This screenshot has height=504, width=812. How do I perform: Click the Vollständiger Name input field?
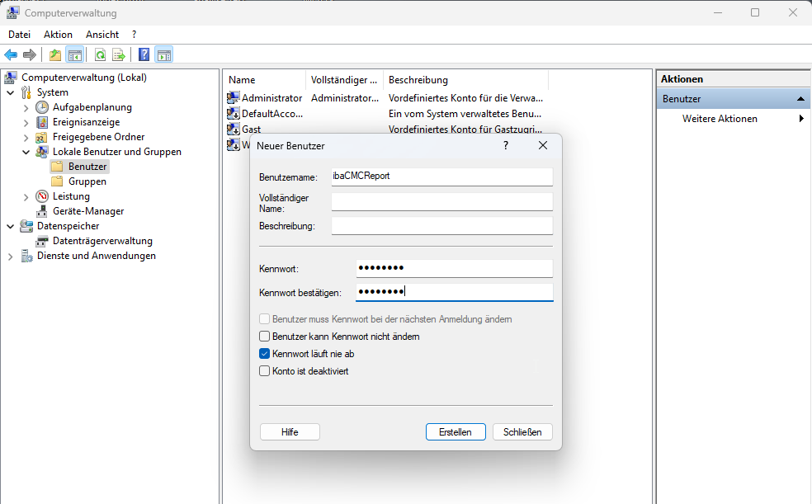[442, 202]
